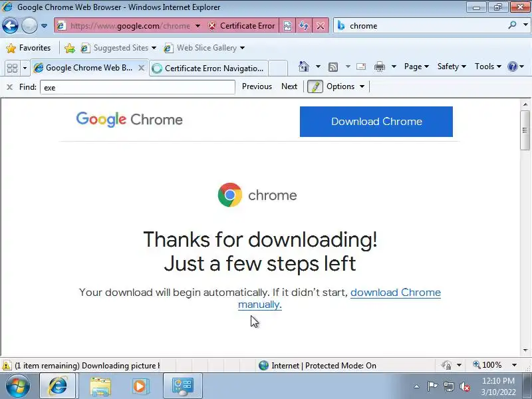Screen dimensions: 532x399
Task: Expand the Print options dropdown arrow
Action: click(394, 66)
